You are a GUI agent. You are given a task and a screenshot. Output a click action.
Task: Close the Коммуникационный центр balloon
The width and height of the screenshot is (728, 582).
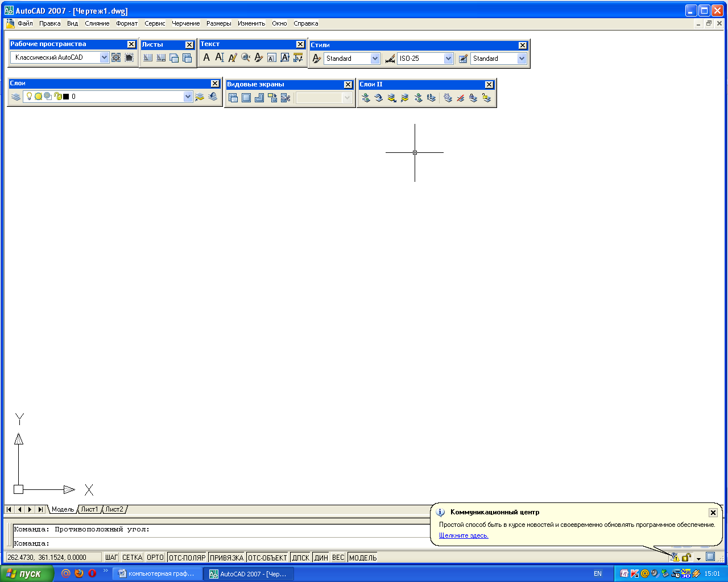[713, 513]
